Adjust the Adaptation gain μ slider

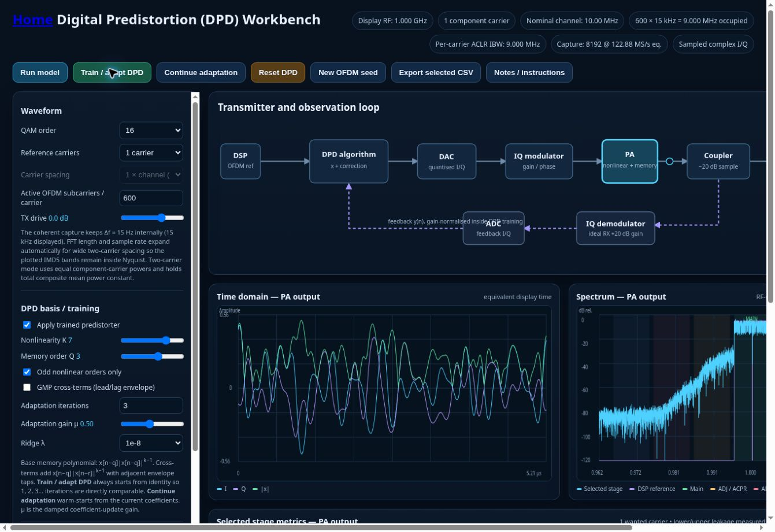pos(152,424)
